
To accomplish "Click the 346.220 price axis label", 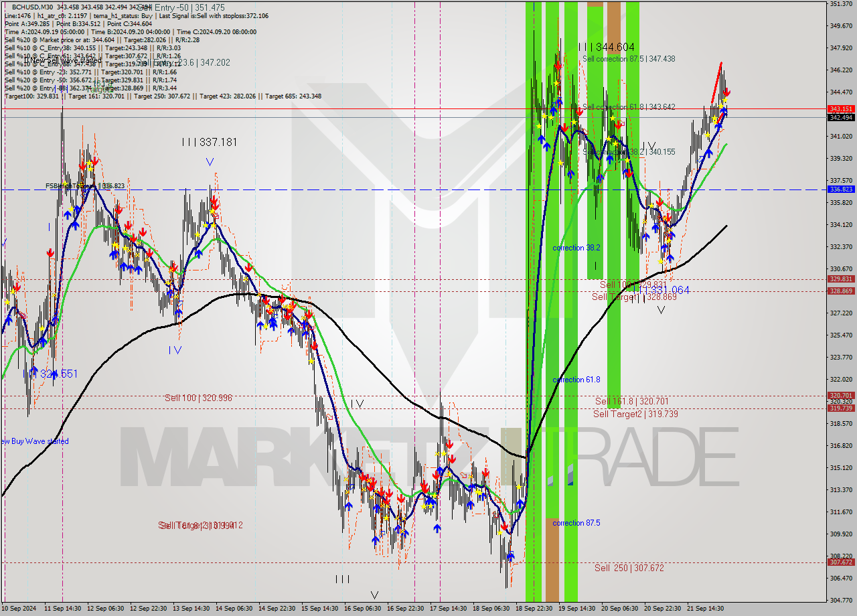I will coord(841,70).
